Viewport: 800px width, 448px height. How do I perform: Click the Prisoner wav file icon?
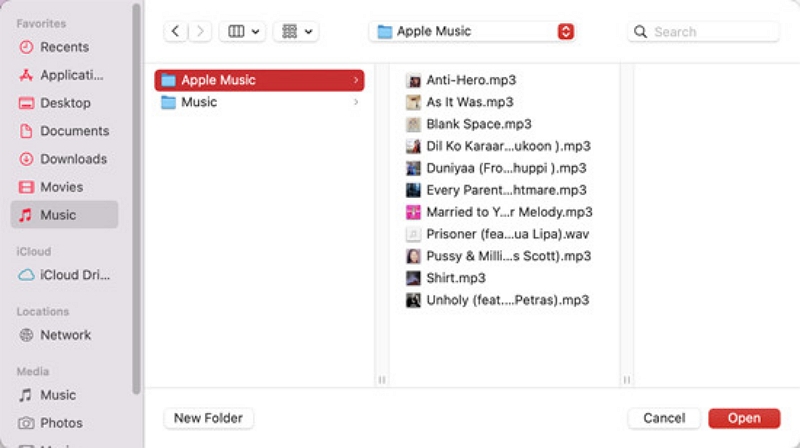pos(413,234)
